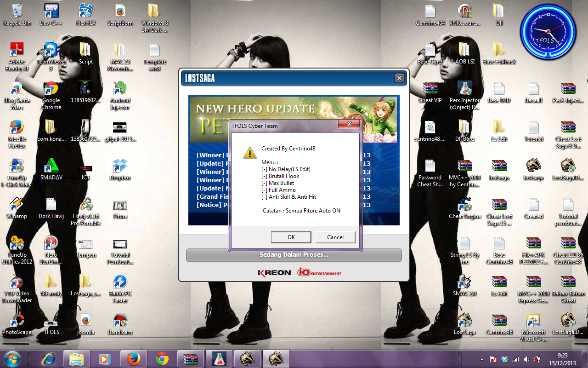Open the taskbar date and time
The height and width of the screenshot is (368, 588).
[562, 359]
